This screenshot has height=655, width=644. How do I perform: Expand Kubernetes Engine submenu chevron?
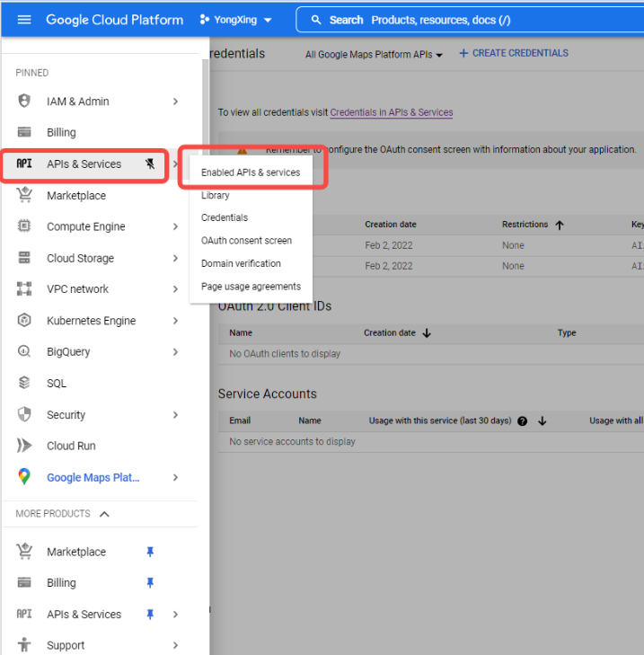175,321
